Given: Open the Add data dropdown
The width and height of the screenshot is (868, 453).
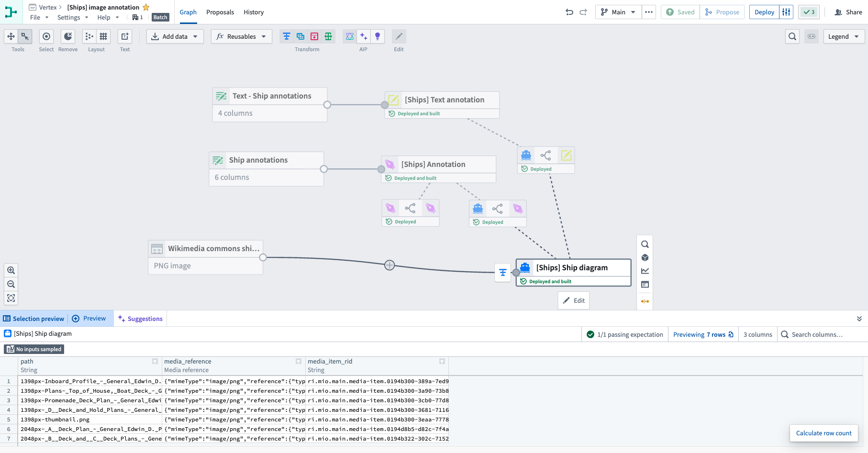Looking at the screenshot, I should [x=175, y=36].
